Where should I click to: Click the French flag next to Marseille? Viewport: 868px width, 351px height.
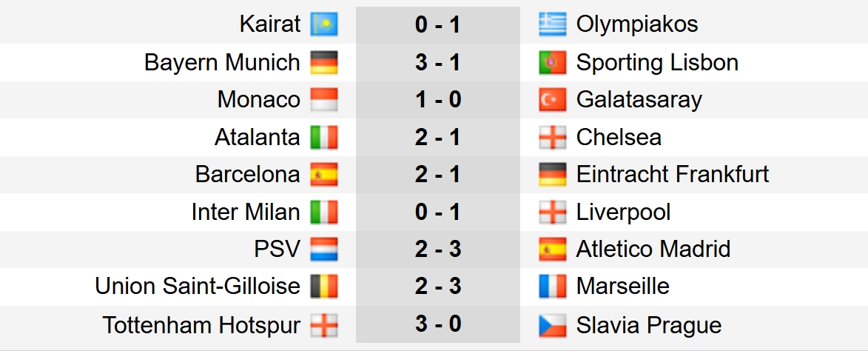(553, 287)
